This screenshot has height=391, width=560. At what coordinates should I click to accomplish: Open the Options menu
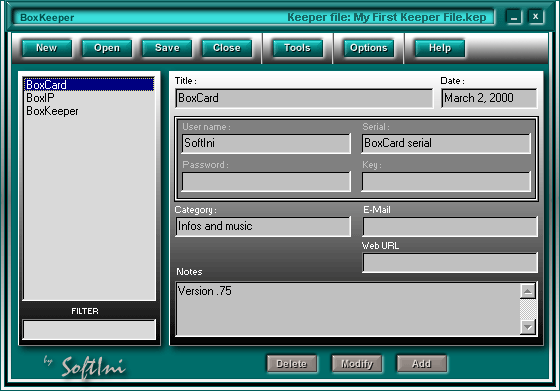coord(369,48)
